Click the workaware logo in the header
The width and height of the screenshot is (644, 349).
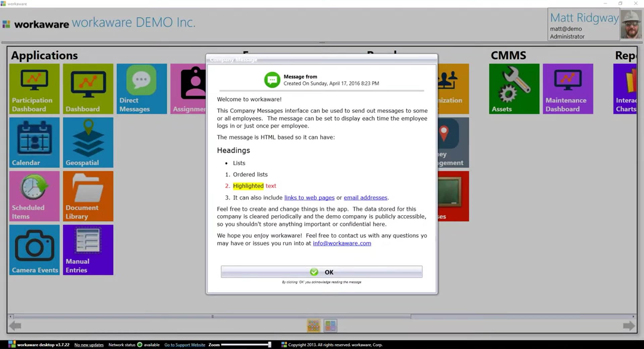pos(36,24)
